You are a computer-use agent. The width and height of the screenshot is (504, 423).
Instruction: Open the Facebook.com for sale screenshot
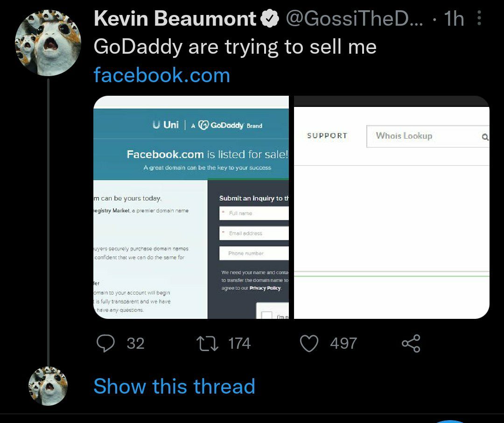(x=191, y=207)
